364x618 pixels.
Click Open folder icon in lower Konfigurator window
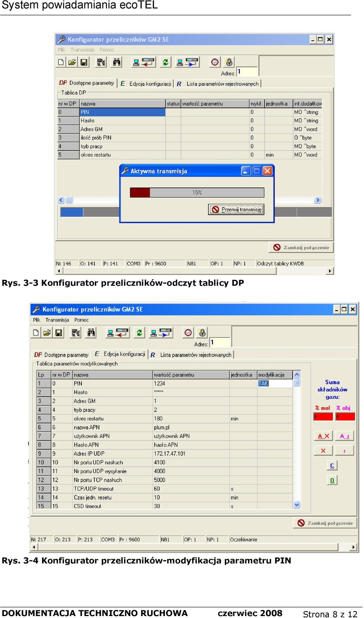pyautogui.click(x=47, y=333)
